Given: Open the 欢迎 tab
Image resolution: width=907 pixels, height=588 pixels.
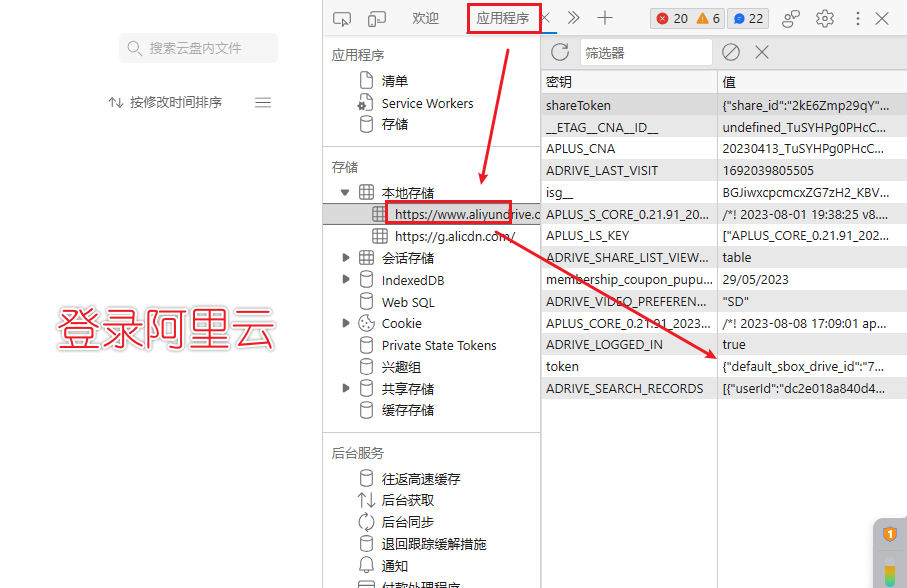Looking at the screenshot, I should click(425, 19).
